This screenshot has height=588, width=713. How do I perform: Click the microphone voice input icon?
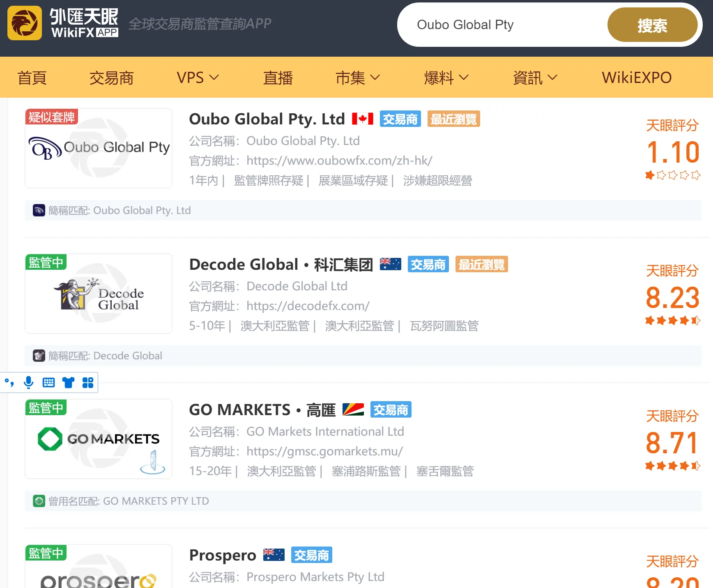click(28, 383)
